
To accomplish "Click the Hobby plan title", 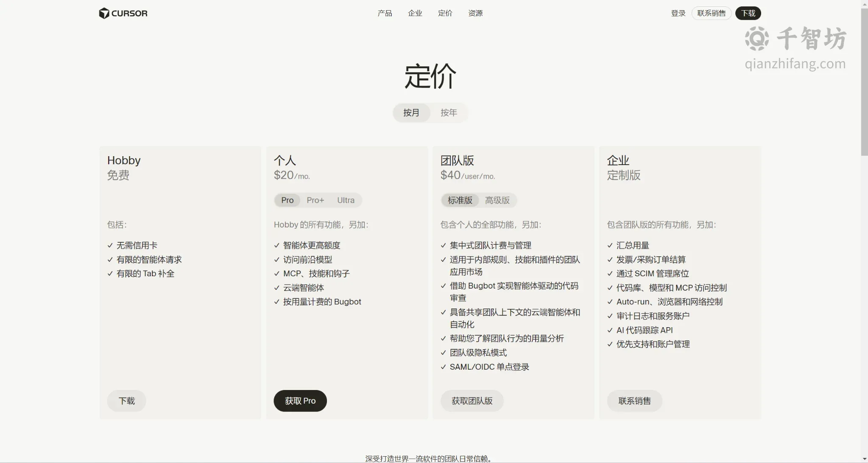I will [x=124, y=160].
